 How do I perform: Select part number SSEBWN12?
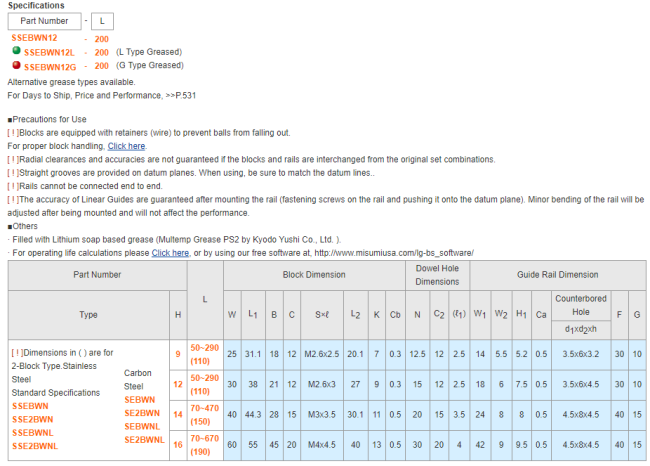(34, 37)
